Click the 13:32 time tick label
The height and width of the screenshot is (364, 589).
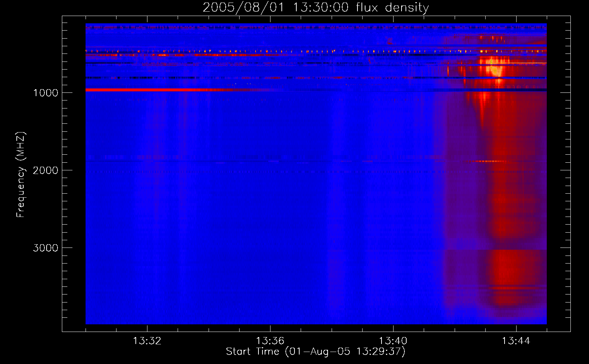pyautogui.click(x=147, y=341)
